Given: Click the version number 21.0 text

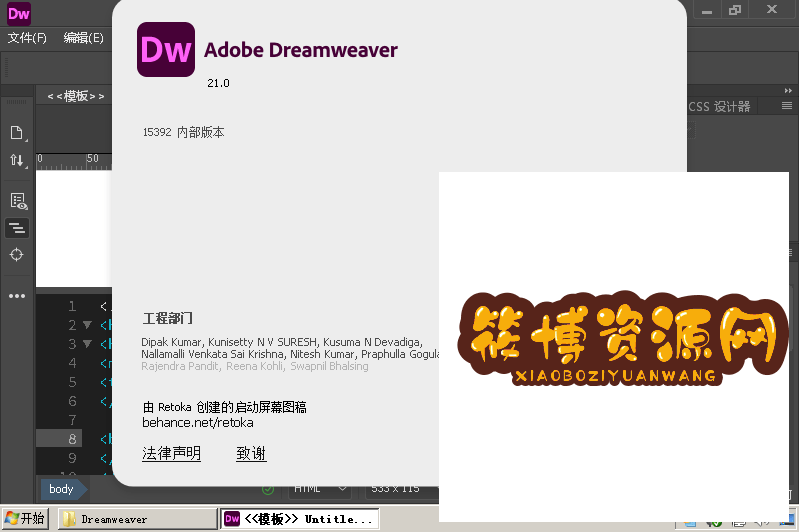Looking at the screenshot, I should point(218,83).
